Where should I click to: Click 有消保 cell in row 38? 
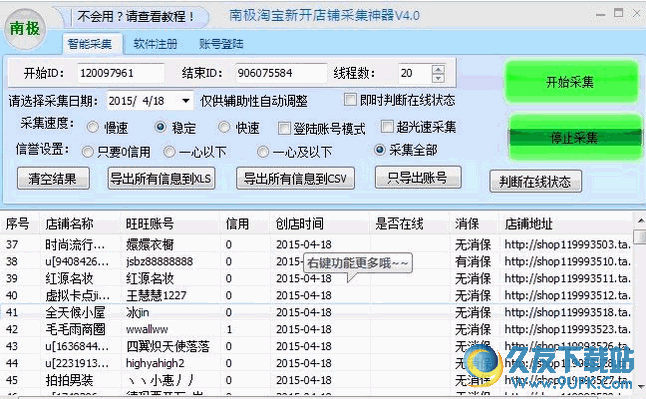point(473,262)
